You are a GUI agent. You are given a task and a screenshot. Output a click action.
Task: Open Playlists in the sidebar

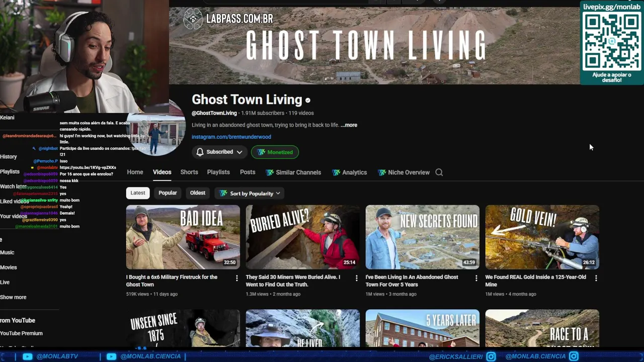[x=10, y=172]
